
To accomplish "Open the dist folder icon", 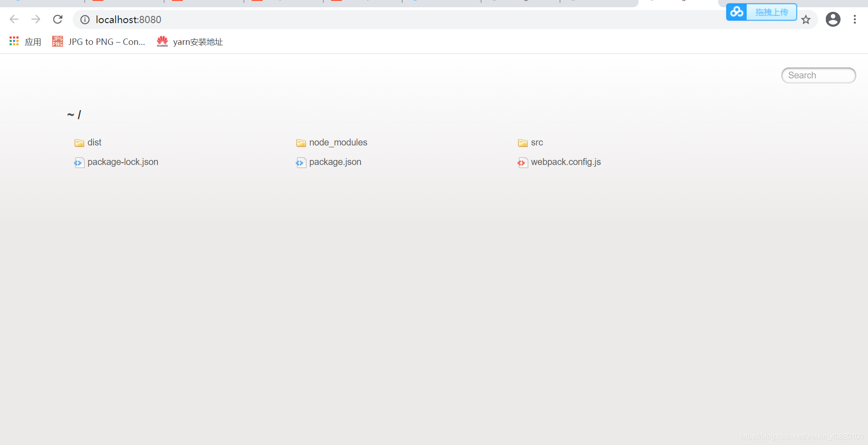I will click(78, 143).
